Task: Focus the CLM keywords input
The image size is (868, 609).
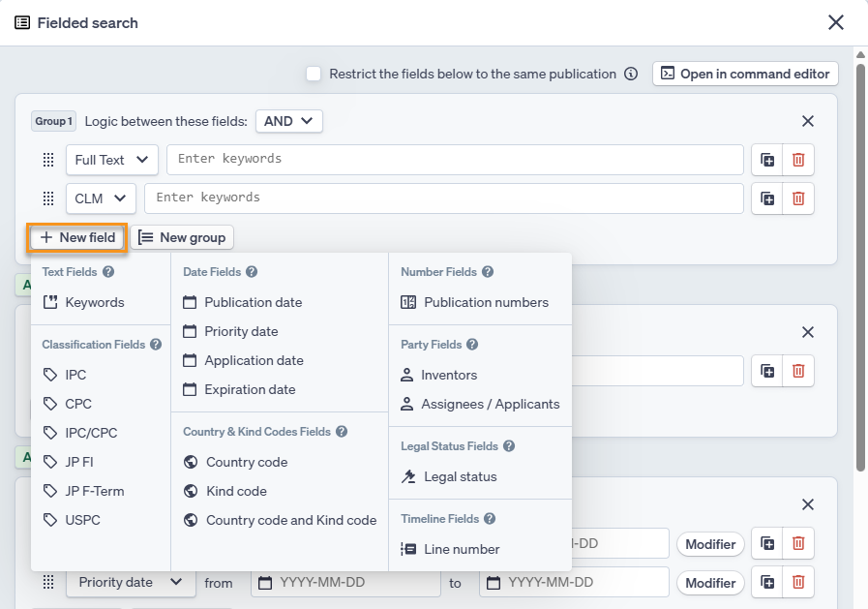Action: [444, 198]
